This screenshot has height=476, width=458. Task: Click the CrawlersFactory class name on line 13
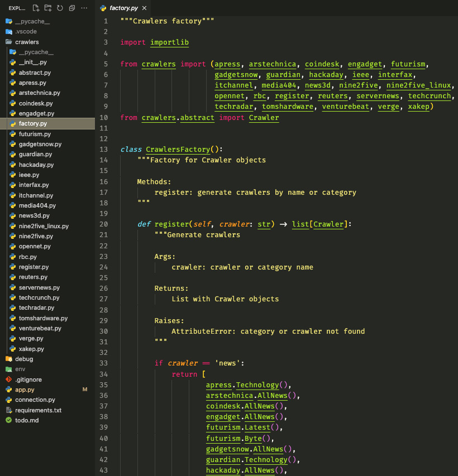point(178,150)
